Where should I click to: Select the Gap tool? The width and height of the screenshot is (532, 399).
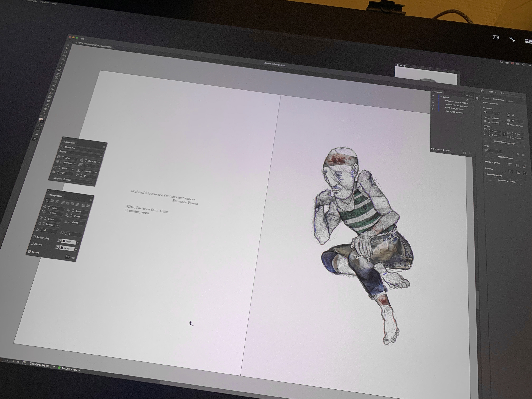coord(64,55)
